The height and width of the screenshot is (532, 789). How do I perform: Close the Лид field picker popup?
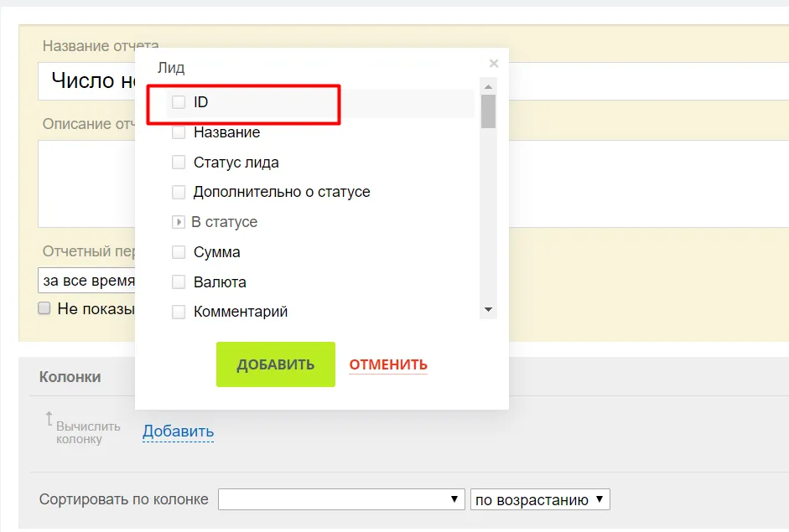click(494, 63)
